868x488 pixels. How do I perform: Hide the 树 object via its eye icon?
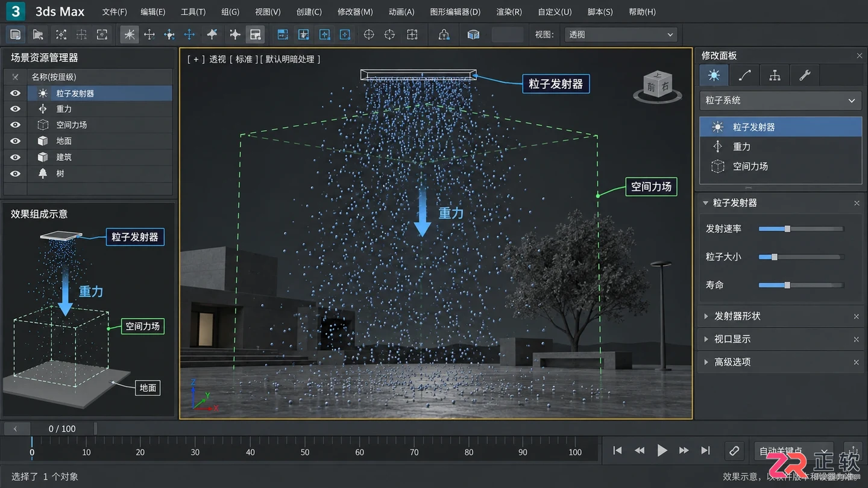pos(16,174)
